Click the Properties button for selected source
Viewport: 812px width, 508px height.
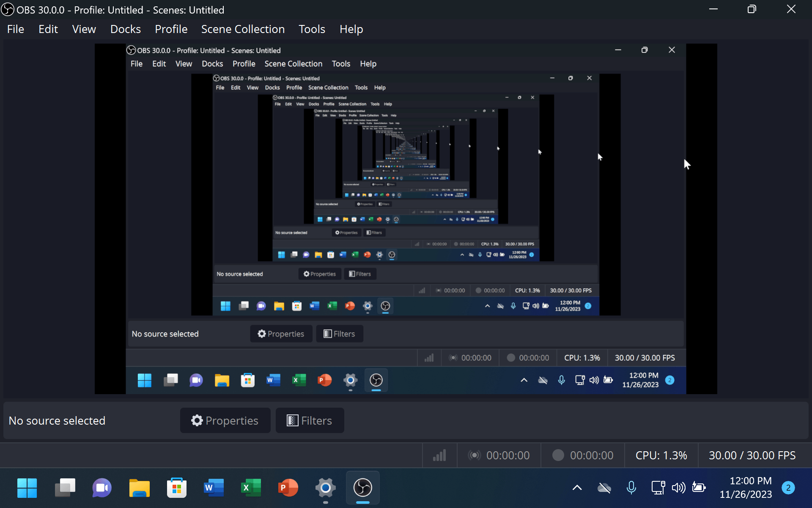pos(225,420)
